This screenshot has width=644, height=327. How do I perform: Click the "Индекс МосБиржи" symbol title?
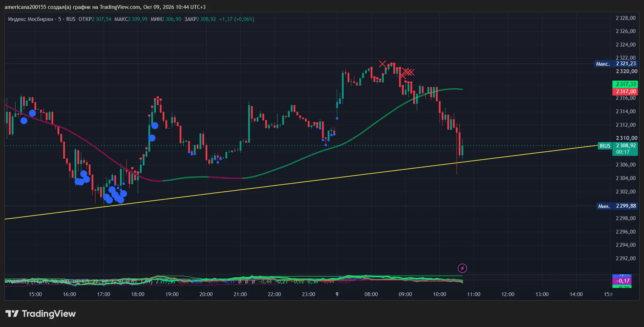click(x=31, y=19)
